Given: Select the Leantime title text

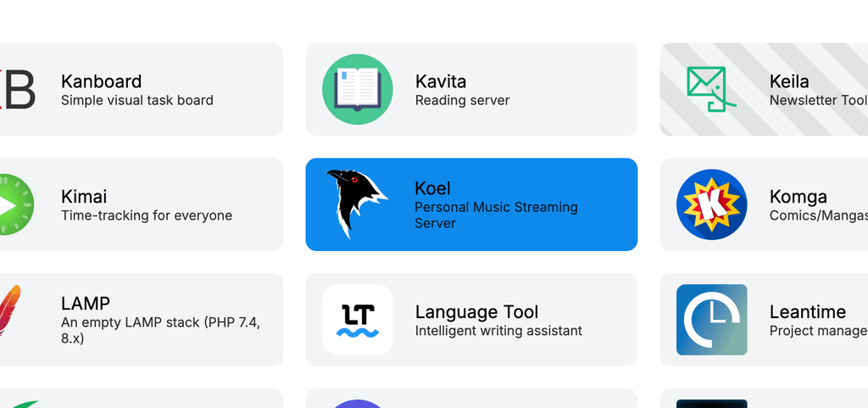Looking at the screenshot, I should [807, 312].
